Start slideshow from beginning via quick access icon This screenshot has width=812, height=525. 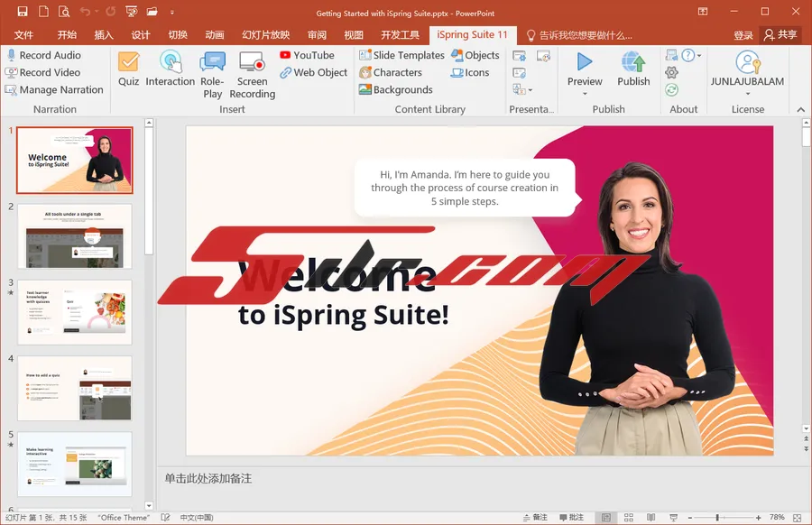click(x=132, y=12)
